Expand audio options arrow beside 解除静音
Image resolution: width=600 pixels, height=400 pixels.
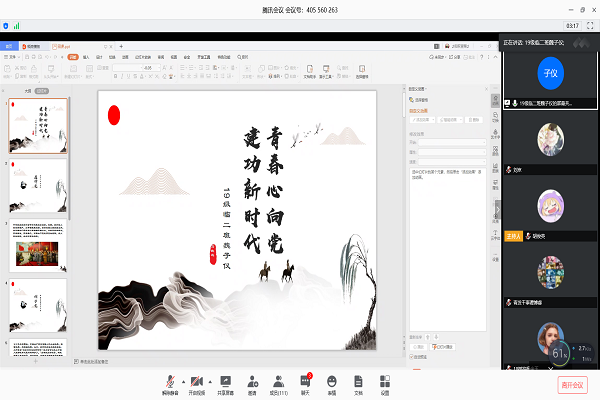[x=185, y=379]
